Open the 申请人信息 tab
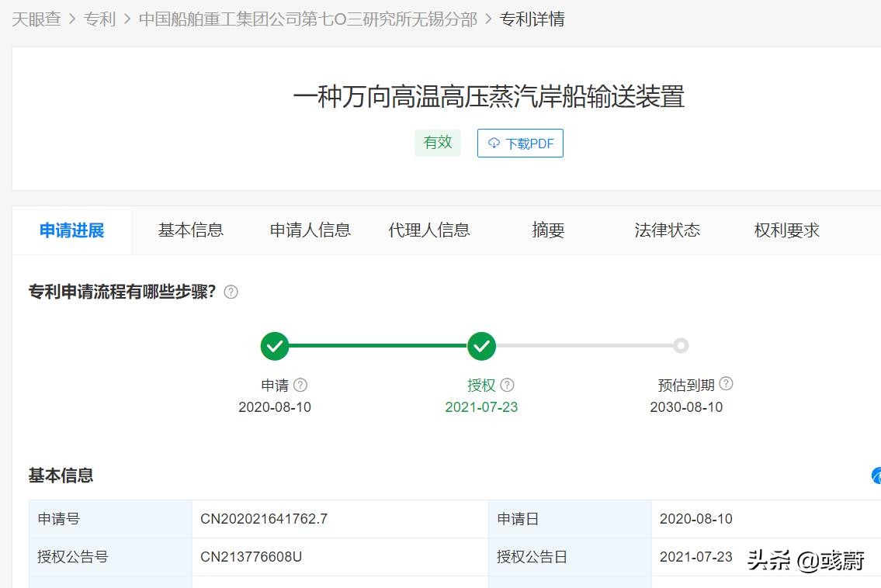881x588 pixels. 310,230
